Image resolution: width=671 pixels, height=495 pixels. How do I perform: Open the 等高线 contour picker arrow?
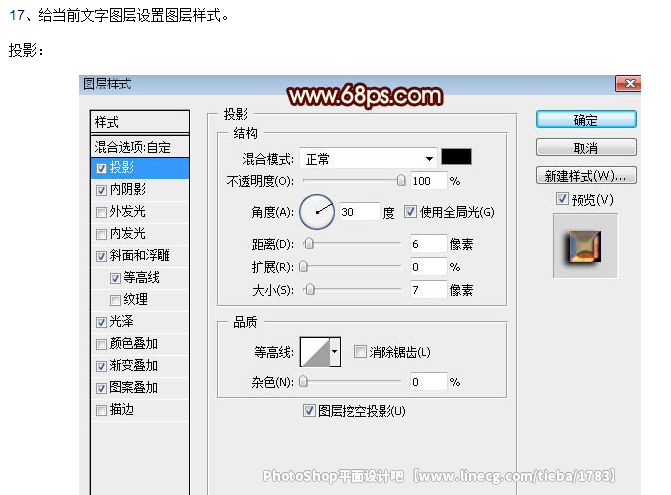point(335,352)
